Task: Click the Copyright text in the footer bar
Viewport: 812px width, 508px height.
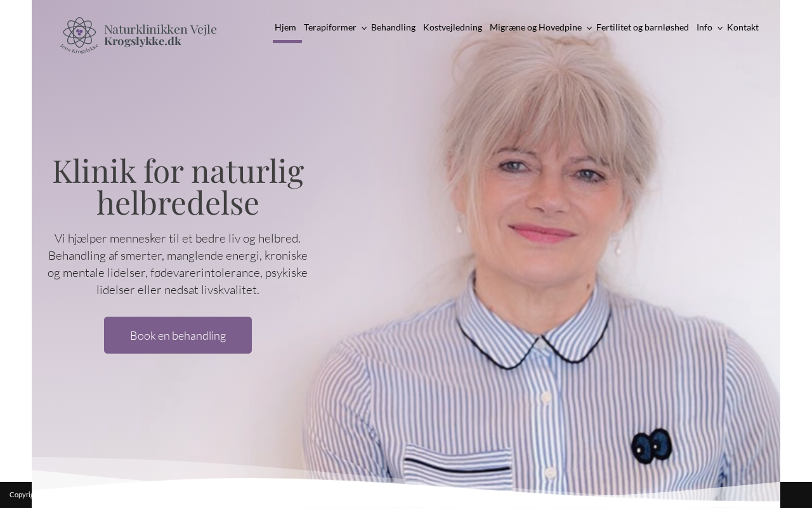Action: (20, 495)
